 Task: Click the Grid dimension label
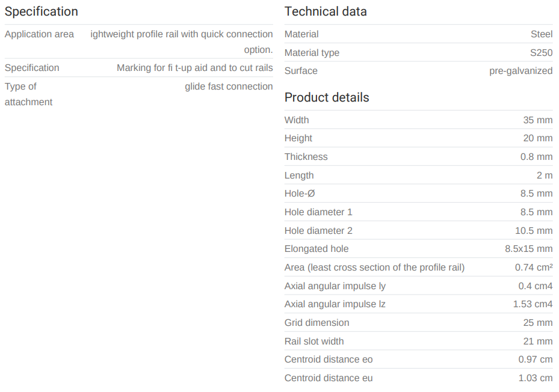coord(317,323)
